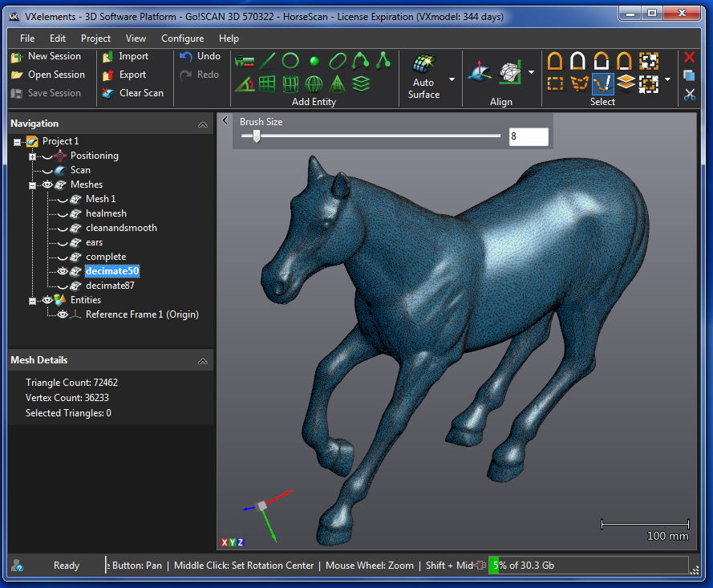Collapse the Mesh Details panel
This screenshot has height=588, width=713.
click(203, 361)
